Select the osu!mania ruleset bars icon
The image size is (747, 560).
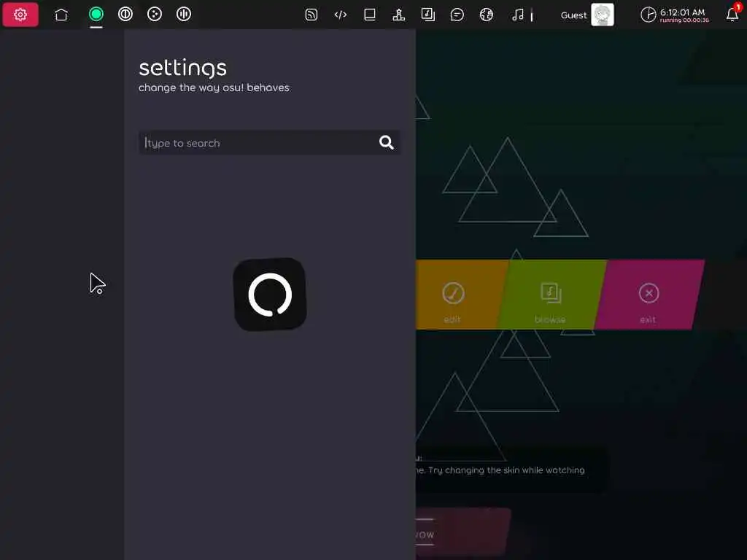183,15
